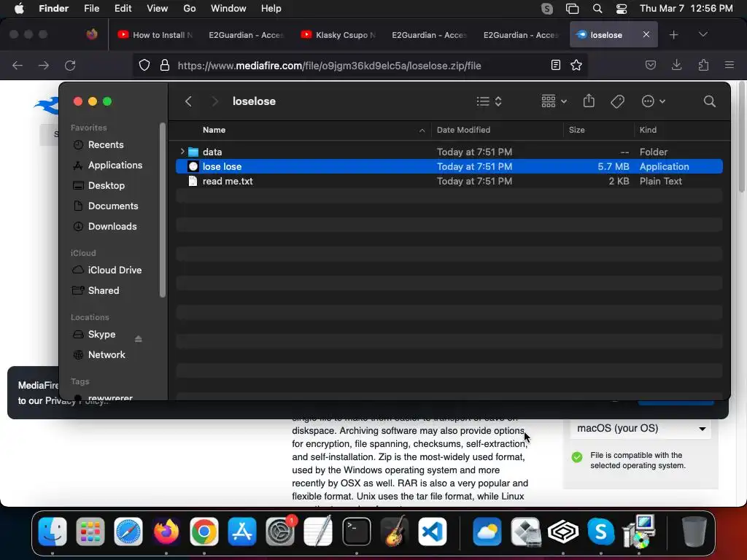Open the Finder menu in menu bar
Image resolution: width=747 pixels, height=560 pixels.
[x=53, y=9]
